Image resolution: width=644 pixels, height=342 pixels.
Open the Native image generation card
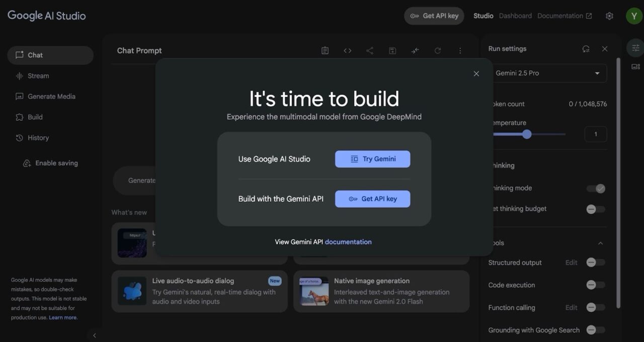tap(381, 291)
